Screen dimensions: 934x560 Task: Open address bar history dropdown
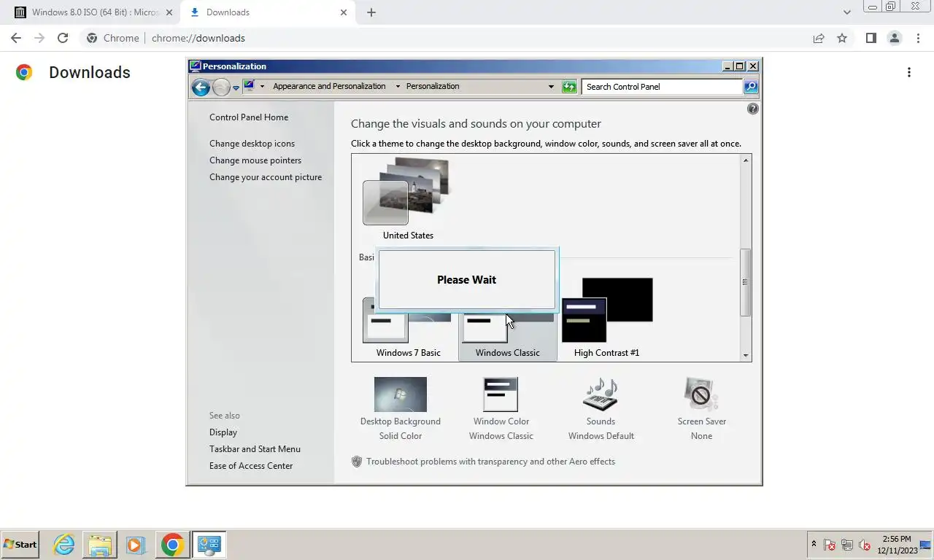[x=551, y=86]
